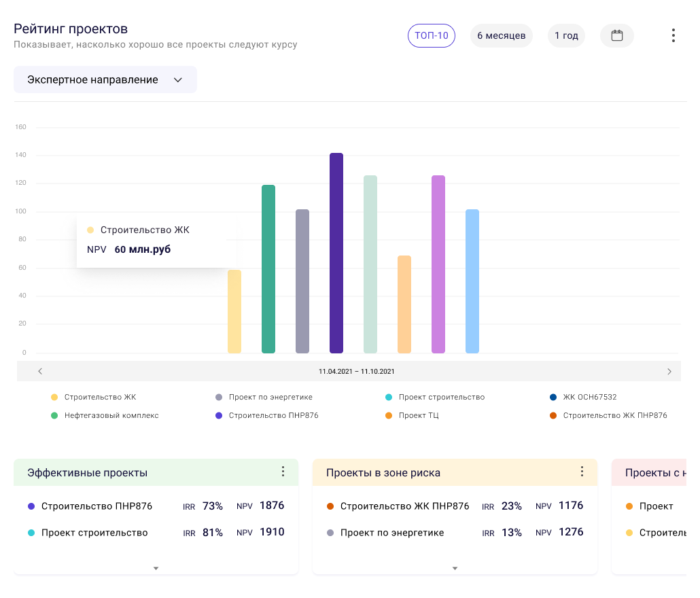Viewport: 700px width, 598px height.
Task: Open options menu for Эффективные проекты card
Action: [x=283, y=472]
